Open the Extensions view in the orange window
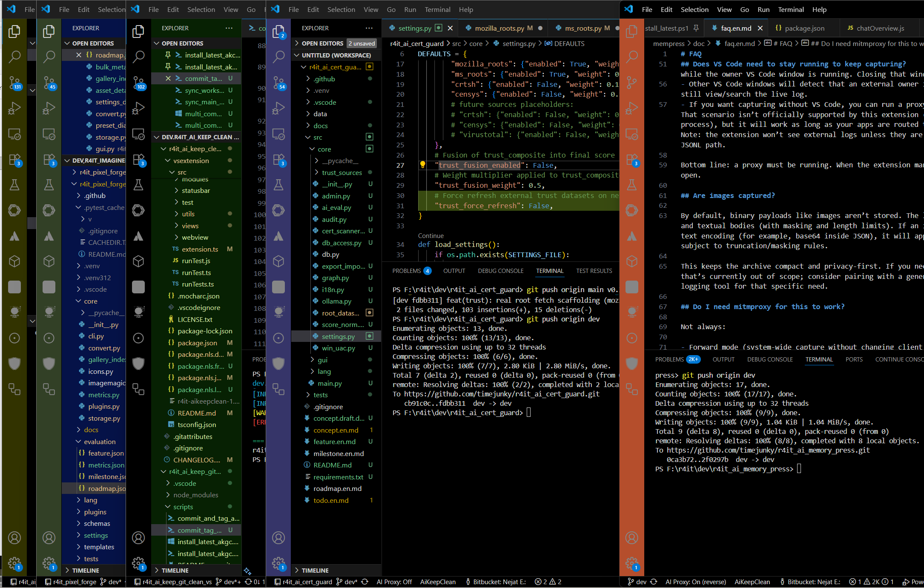924x588 pixels. 632,160
